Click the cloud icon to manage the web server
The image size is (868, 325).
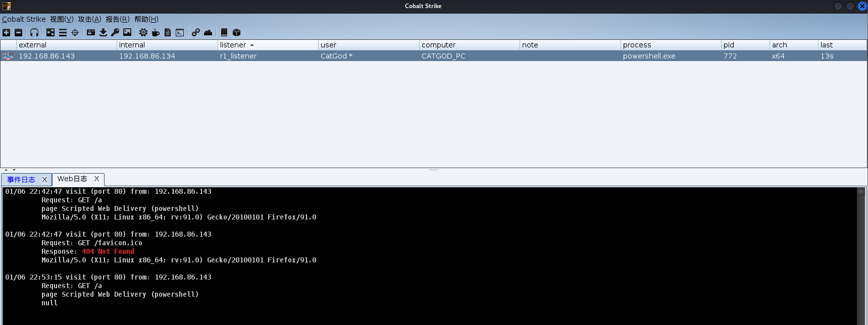[x=208, y=32]
